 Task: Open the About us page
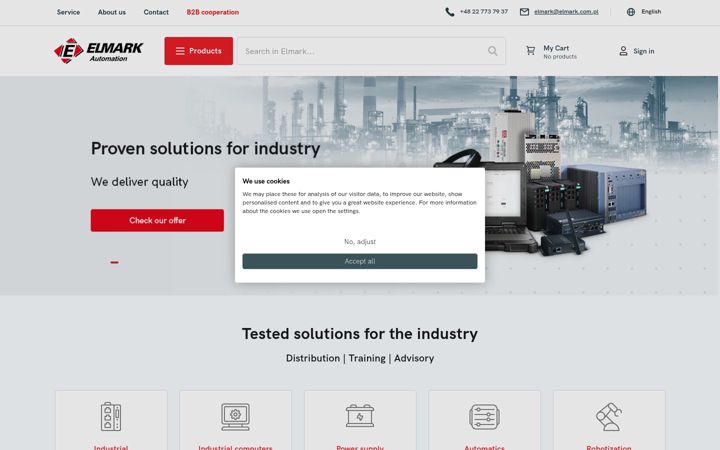coord(112,12)
